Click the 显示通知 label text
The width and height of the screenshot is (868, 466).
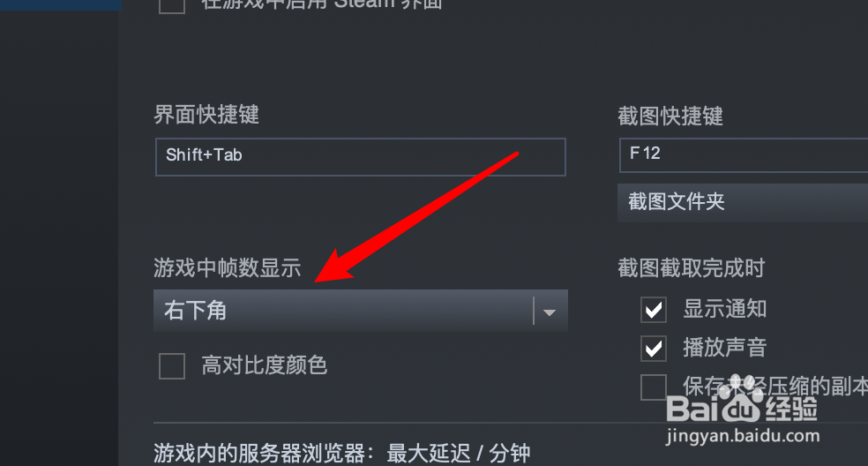724,309
